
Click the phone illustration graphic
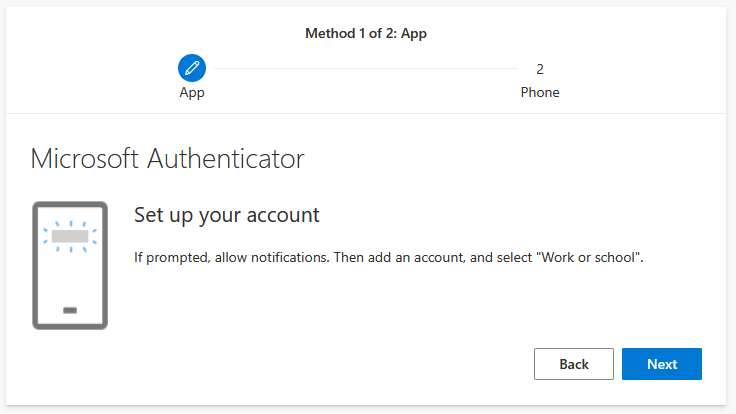pos(70,265)
